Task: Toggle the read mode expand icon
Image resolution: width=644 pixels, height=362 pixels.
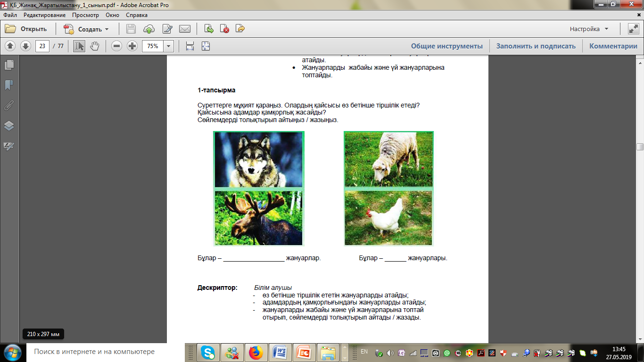Action: pyautogui.click(x=633, y=29)
